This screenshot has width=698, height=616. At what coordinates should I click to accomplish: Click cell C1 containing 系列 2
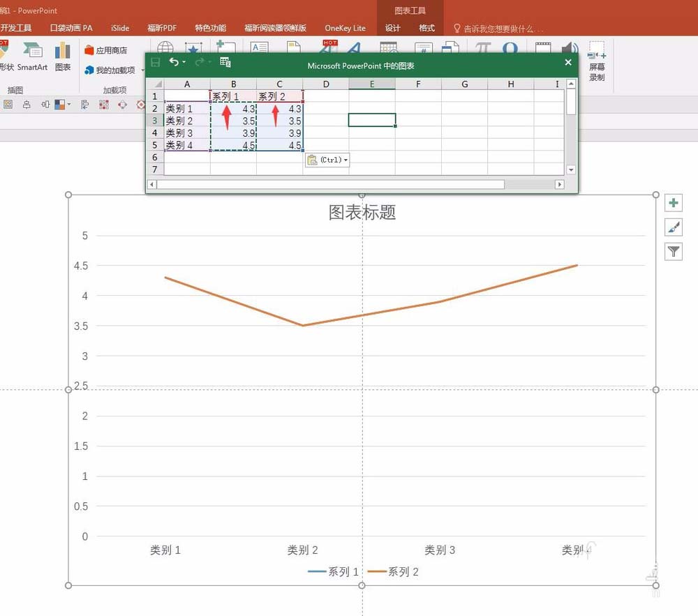280,96
